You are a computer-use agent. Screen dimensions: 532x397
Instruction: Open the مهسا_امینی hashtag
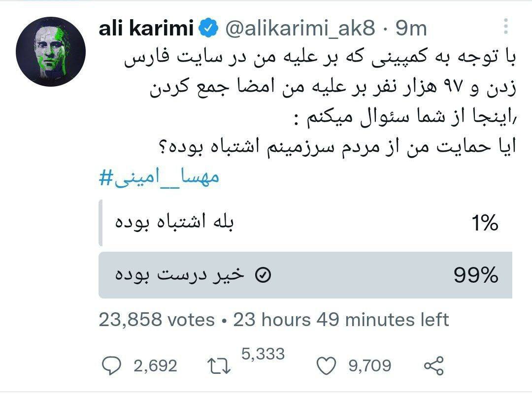tap(159, 177)
